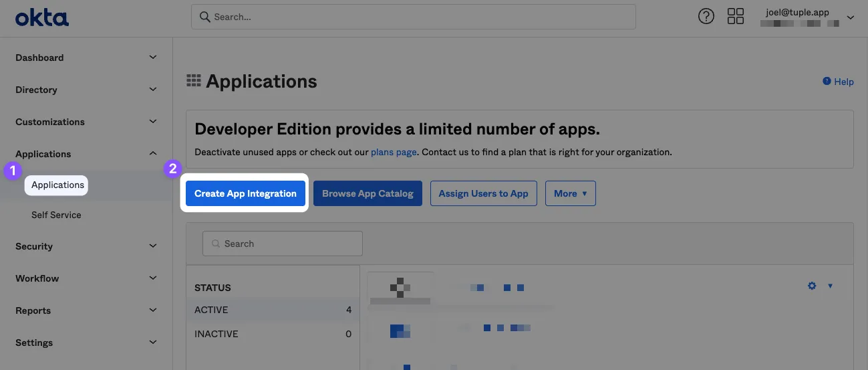The height and width of the screenshot is (370, 868).
Task: Open the apps grid icon in header
Action: [x=736, y=17]
